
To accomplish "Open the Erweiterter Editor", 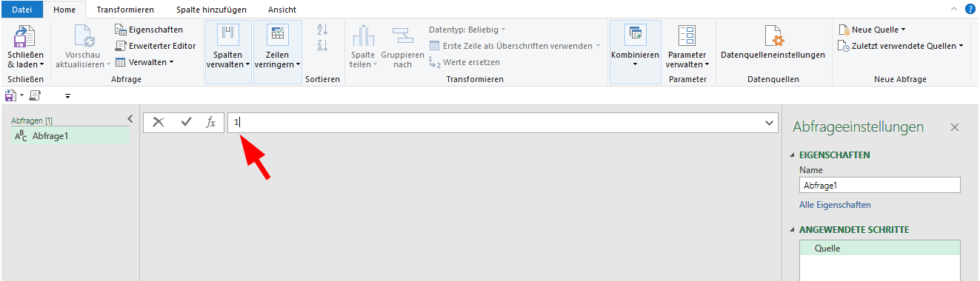I will (x=156, y=46).
